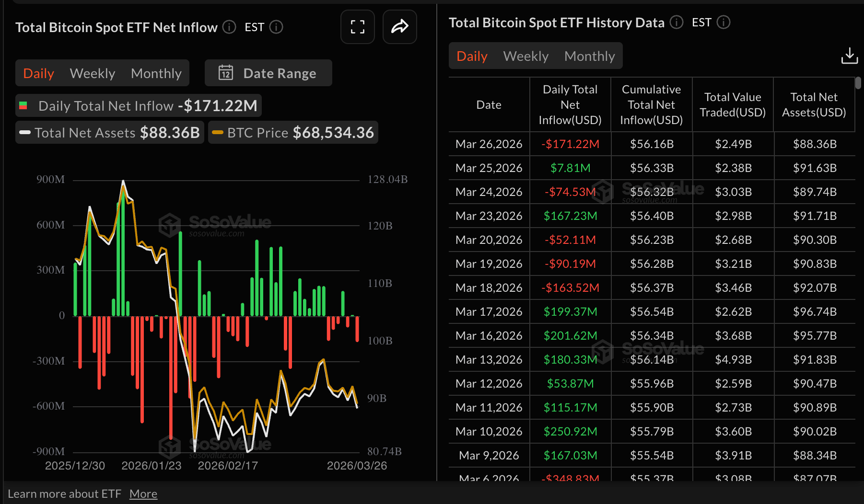This screenshot has width=864, height=504.
Task: Click info icon beside History Data title
Action: [x=676, y=23]
